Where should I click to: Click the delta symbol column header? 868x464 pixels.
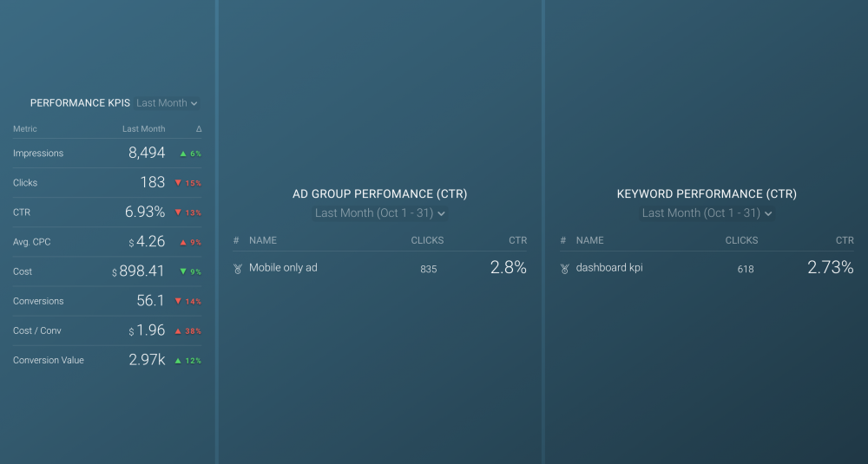coord(199,129)
